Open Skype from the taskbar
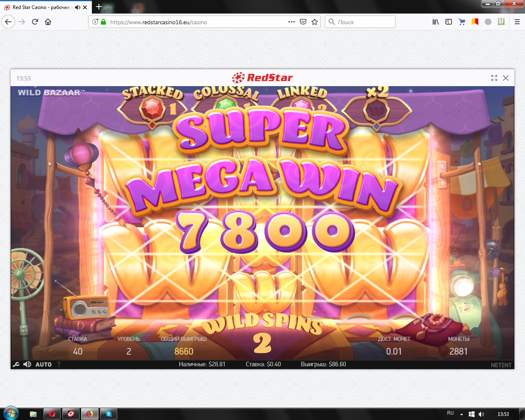The width and height of the screenshot is (525, 420). pyautogui.click(x=109, y=414)
